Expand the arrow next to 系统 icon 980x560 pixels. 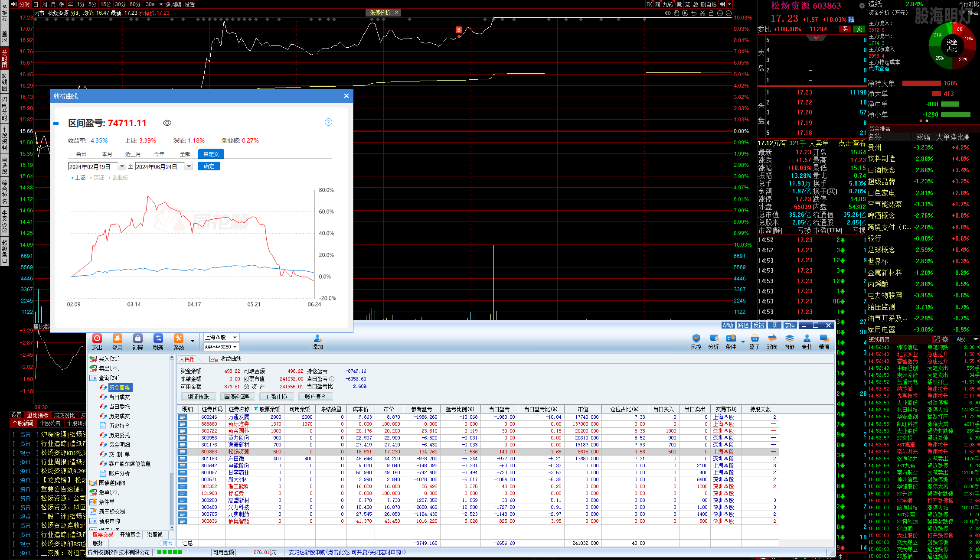click(193, 341)
